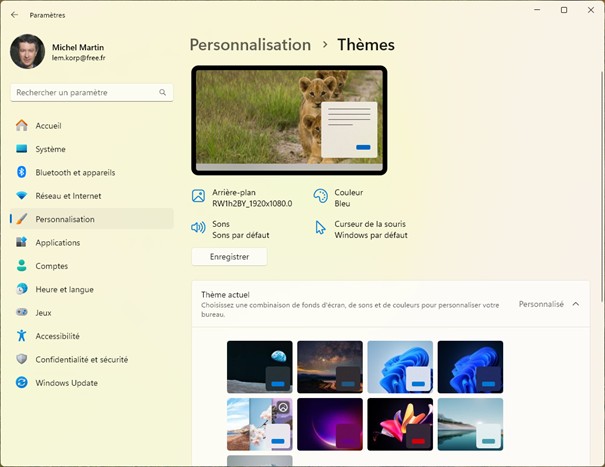Click the back arrow icon
The image size is (605, 467).
point(15,15)
